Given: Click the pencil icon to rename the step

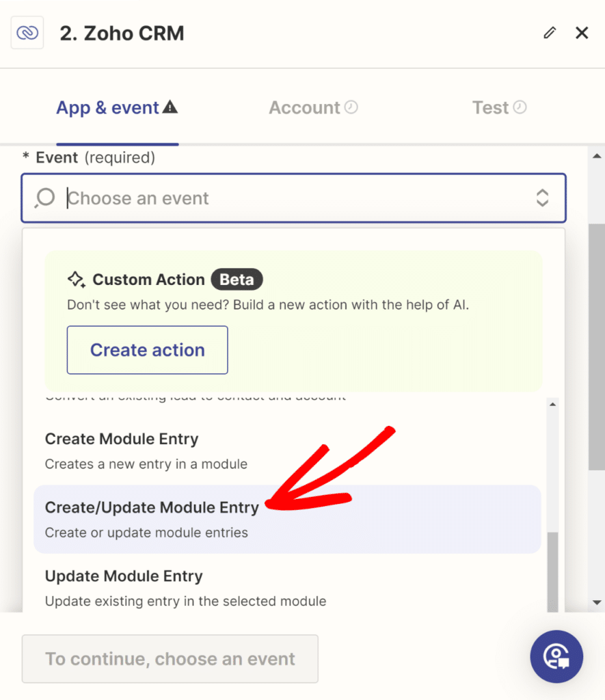Looking at the screenshot, I should point(550,32).
